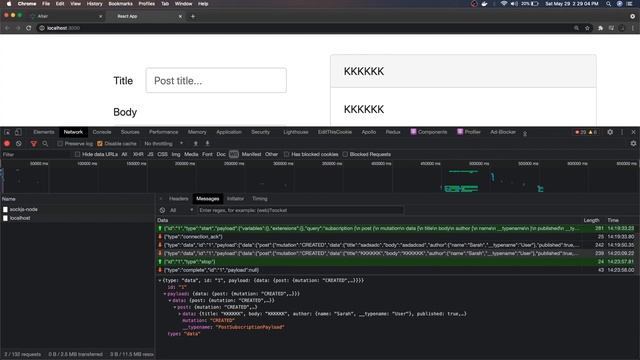Check the Blocked Requests checkbox

345,154
